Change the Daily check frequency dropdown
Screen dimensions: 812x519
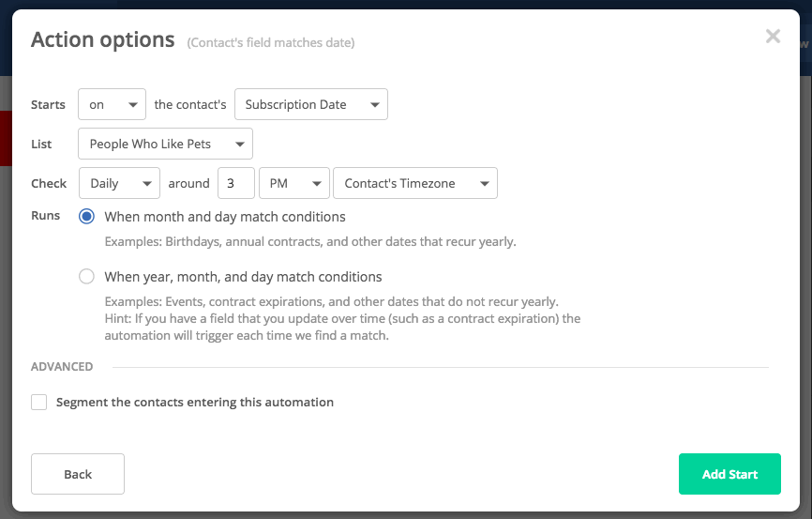(119, 183)
